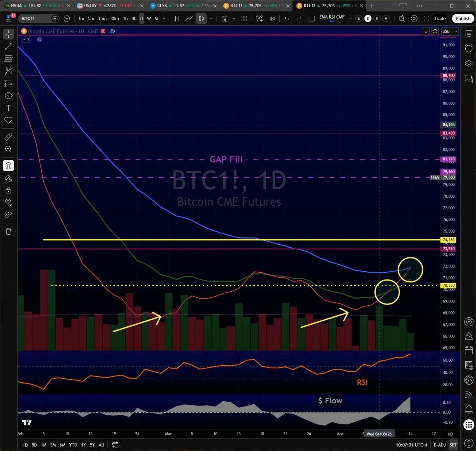This screenshot has width=476, height=451.
Task: Open timezone menu showing UTC-4
Action: 412,445
